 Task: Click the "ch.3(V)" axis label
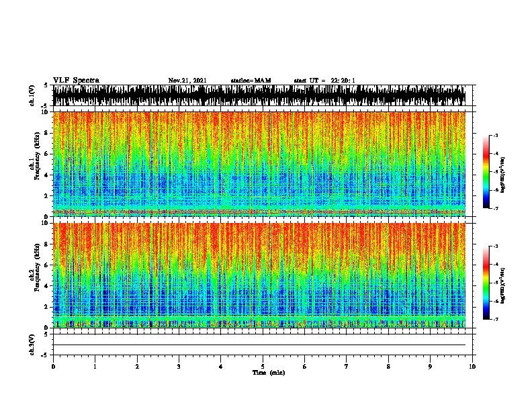[32, 345]
